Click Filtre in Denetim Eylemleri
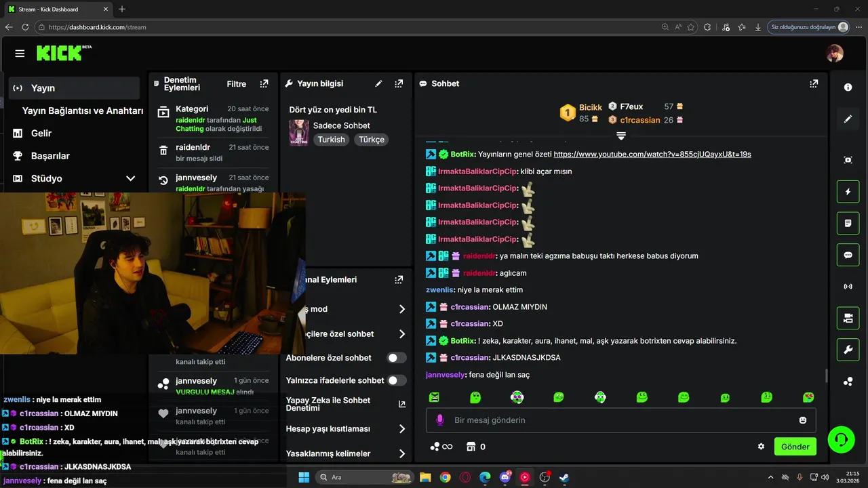The width and height of the screenshot is (868, 488). (x=237, y=84)
